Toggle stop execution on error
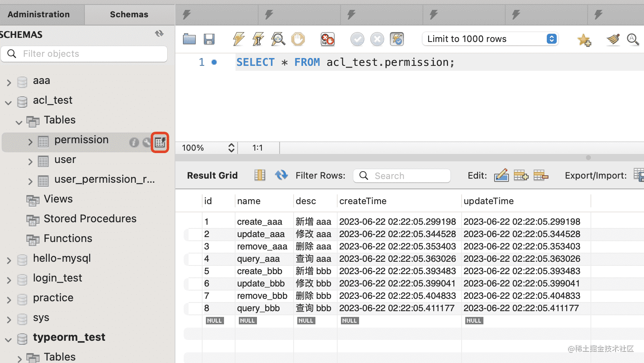The image size is (644, 363). coord(328,39)
